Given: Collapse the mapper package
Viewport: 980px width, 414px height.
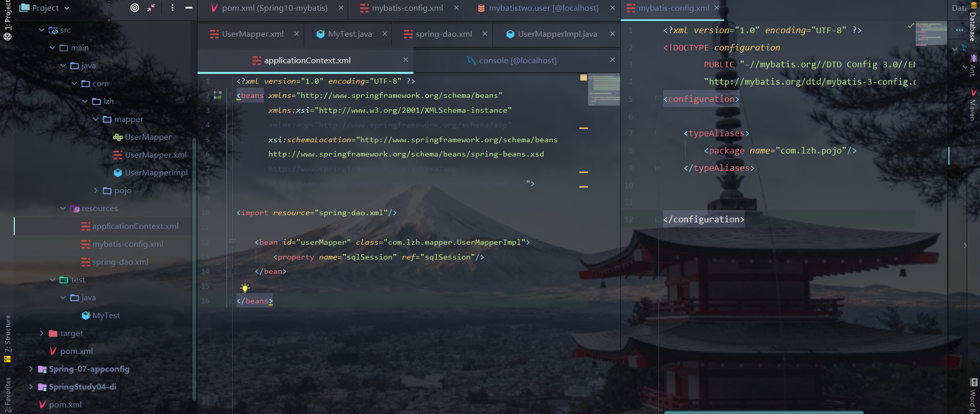Looking at the screenshot, I should coord(95,119).
